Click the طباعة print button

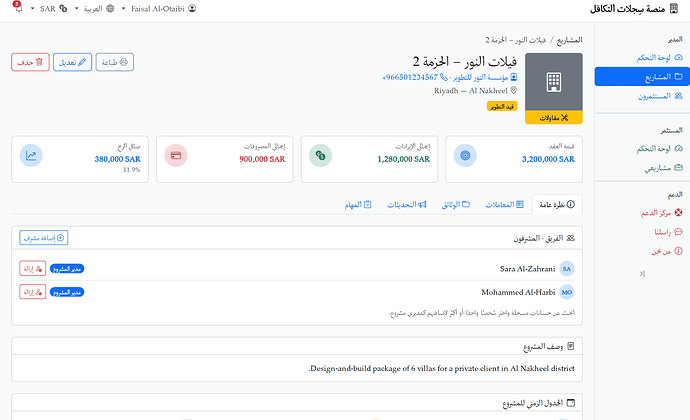(115, 62)
